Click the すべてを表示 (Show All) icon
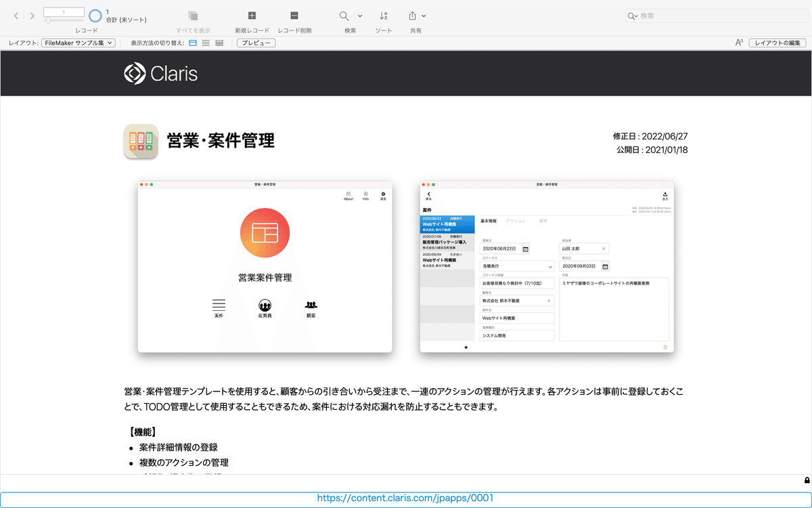This screenshot has width=812, height=508. coord(194,16)
